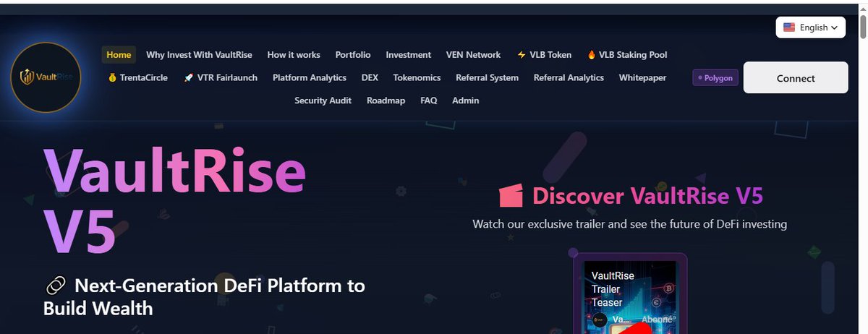Viewport: 868px width, 334px height.
Task: Open Referral System page
Action: 487,77
